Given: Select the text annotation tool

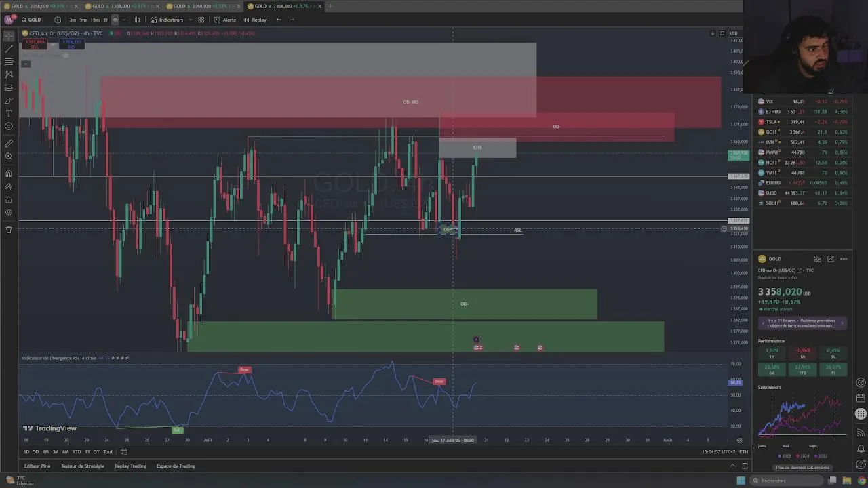Looking at the screenshot, I should coord(9,113).
